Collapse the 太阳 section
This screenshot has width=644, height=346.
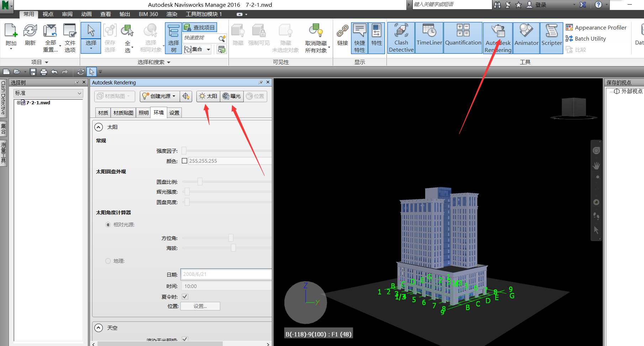click(x=99, y=127)
